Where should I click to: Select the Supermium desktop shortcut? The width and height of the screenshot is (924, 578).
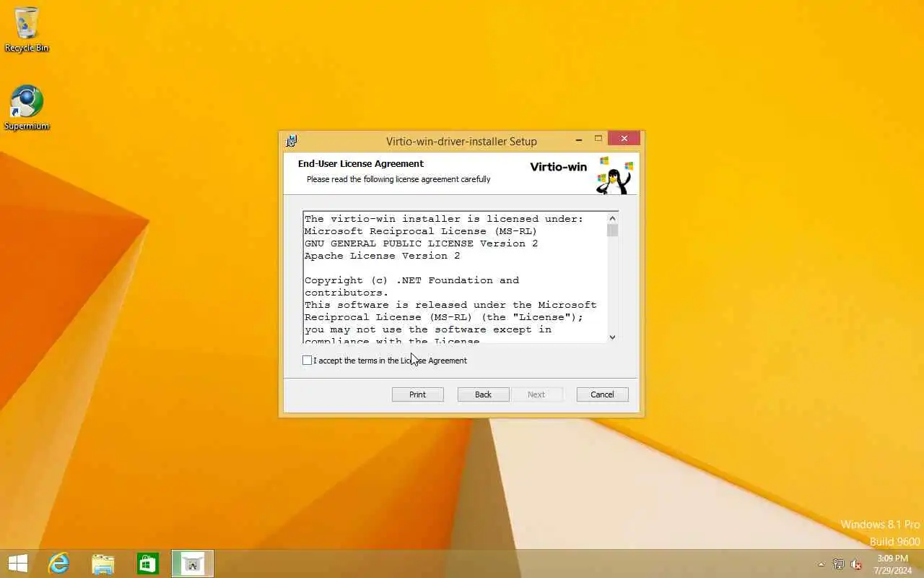click(x=27, y=108)
